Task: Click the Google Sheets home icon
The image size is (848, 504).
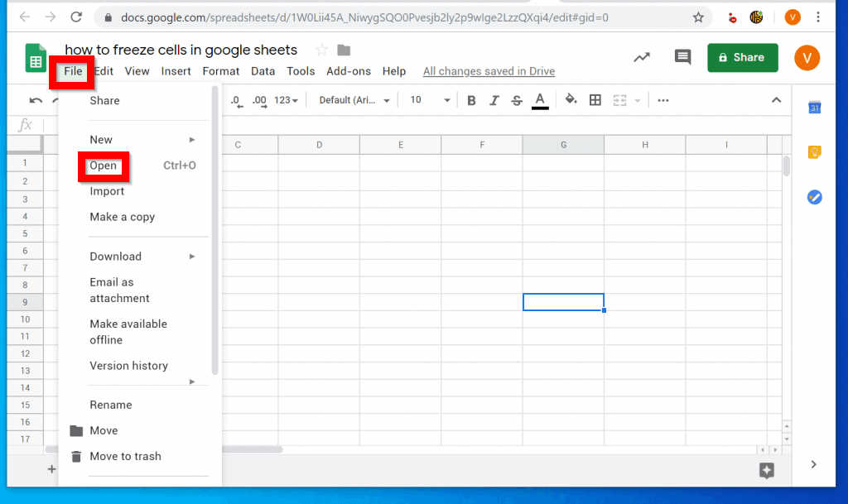Action: tap(36, 58)
